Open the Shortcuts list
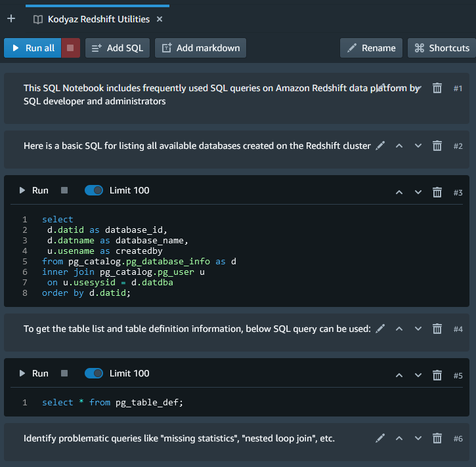 (442, 48)
